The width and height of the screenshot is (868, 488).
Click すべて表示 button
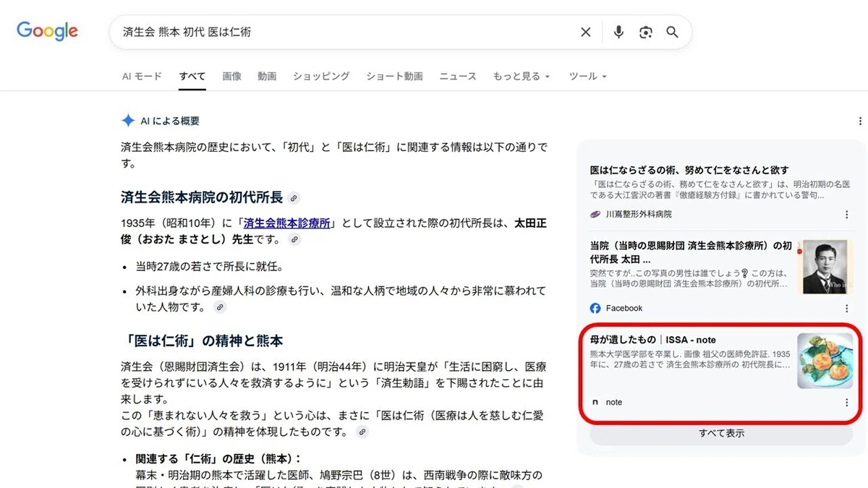(721, 433)
